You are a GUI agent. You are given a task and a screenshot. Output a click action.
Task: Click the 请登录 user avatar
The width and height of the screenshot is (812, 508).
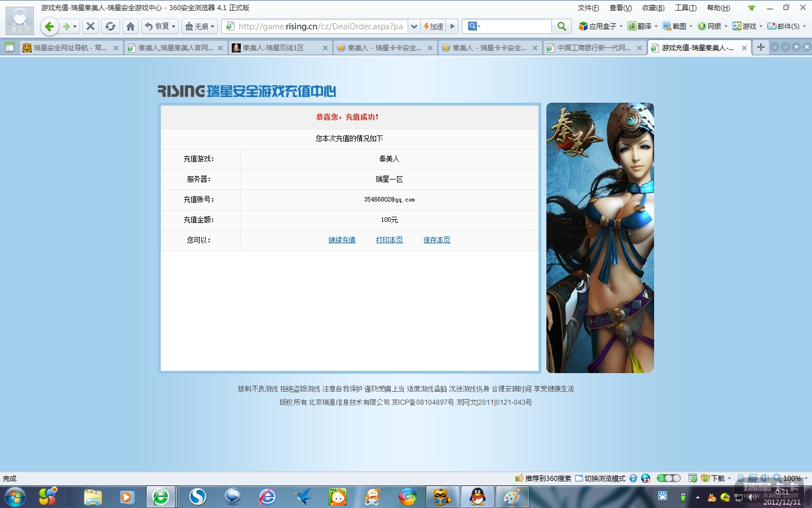20,21
